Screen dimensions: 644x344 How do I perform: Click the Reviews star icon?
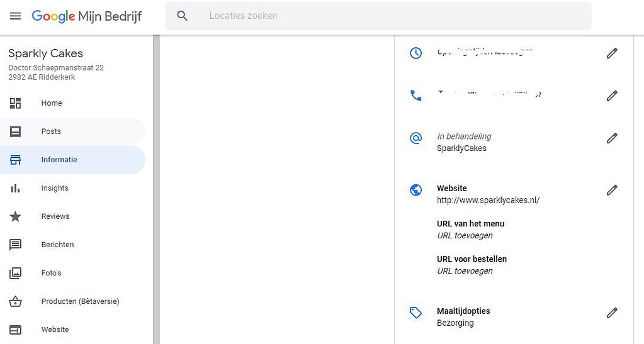click(x=15, y=216)
